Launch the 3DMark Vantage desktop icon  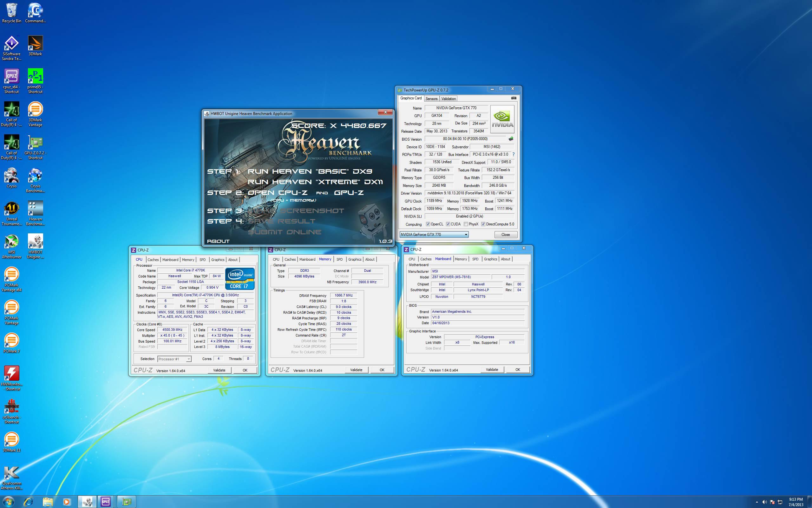coord(35,114)
